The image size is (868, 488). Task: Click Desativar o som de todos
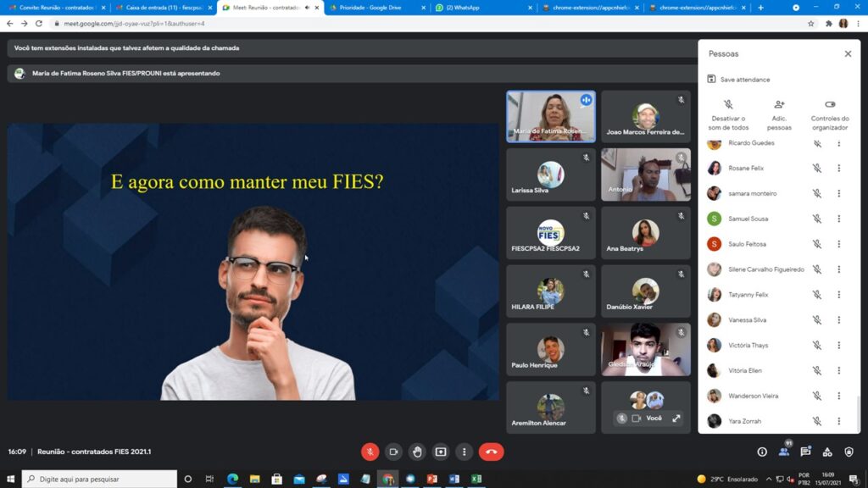point(728,115)
